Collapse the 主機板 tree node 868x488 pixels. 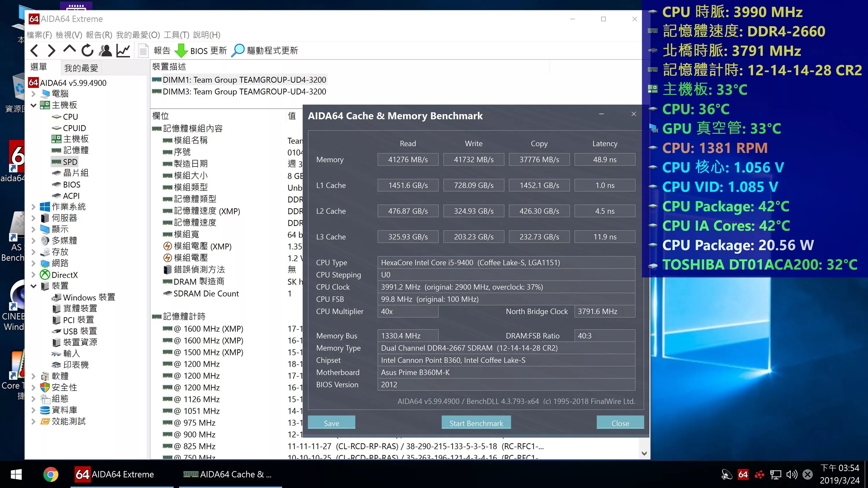(x=33, y=106)
